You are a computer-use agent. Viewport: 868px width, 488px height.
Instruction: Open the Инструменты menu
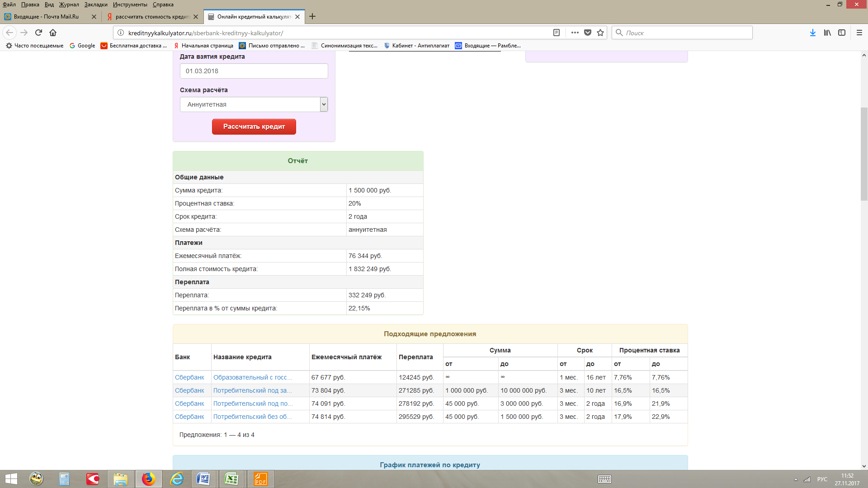pyautogui.click(x=130, y=5)
